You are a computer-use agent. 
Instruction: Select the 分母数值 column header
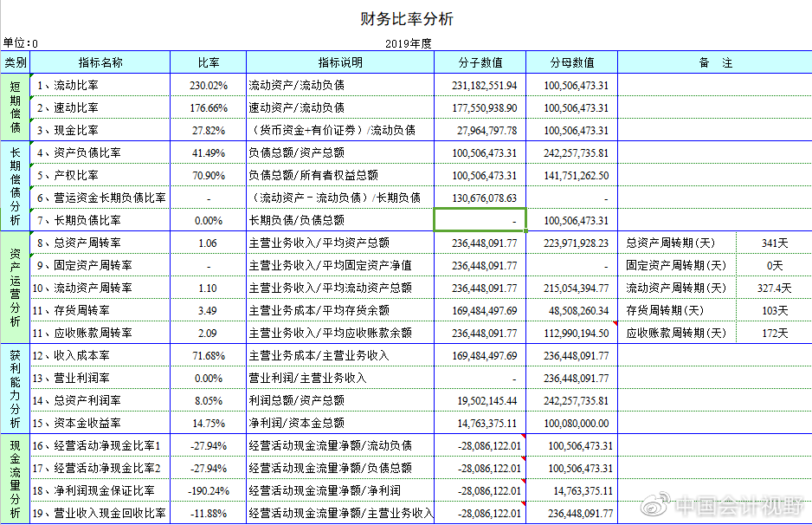571,62
